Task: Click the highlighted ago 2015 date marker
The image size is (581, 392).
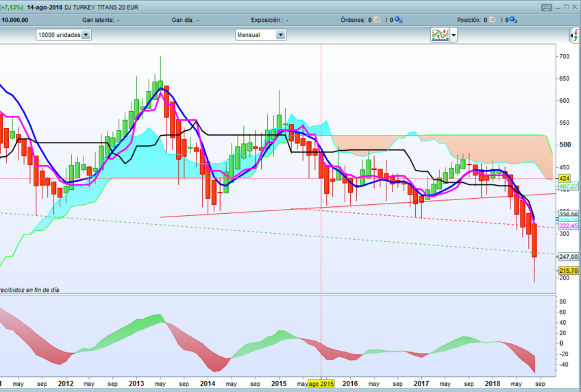Action: 321,384
